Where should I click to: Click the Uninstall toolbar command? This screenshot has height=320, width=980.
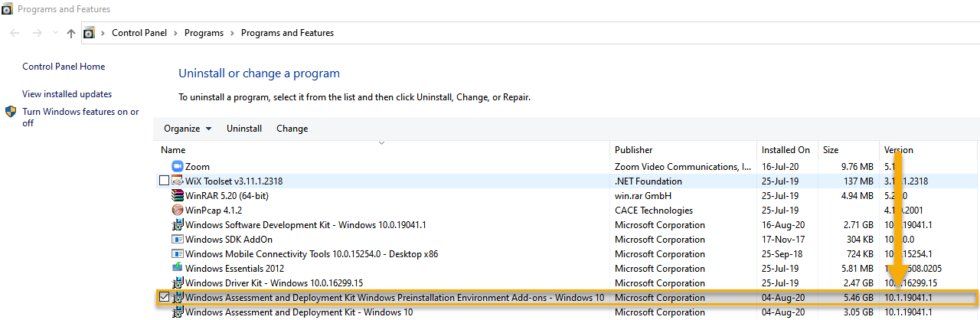pyautogui.click(x=244, y=129)
